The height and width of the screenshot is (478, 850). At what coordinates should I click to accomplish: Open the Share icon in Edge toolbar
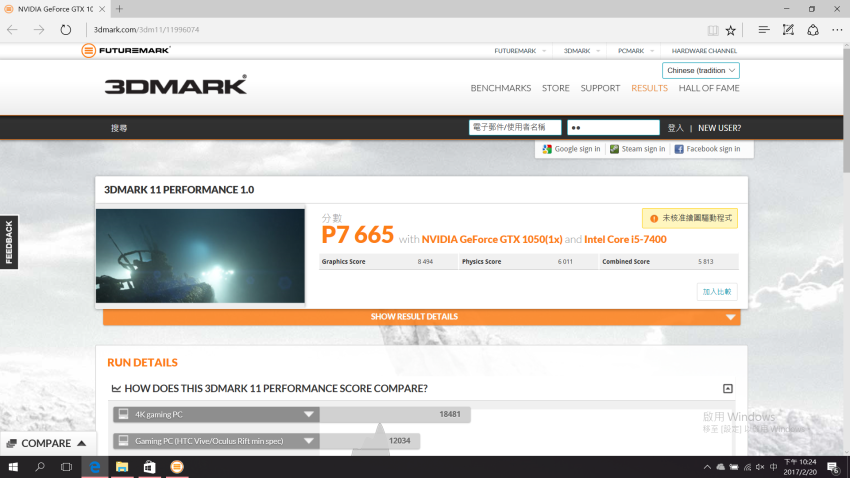[x=813, y=30]
